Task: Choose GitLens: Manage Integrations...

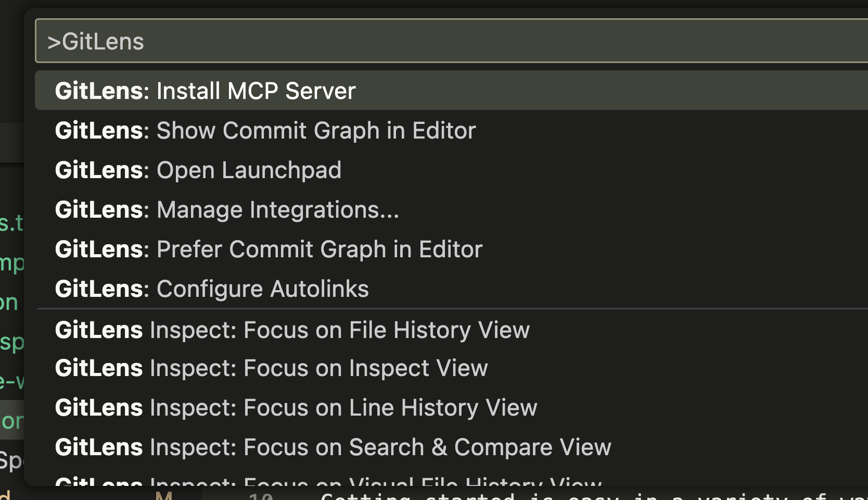Action: (226, 209)
